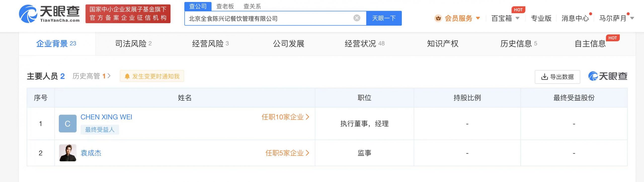Viewport: 644px width, 182px height.
Task: Click the TianYanCha watermark logo beside export
Action: coord(608,76)
